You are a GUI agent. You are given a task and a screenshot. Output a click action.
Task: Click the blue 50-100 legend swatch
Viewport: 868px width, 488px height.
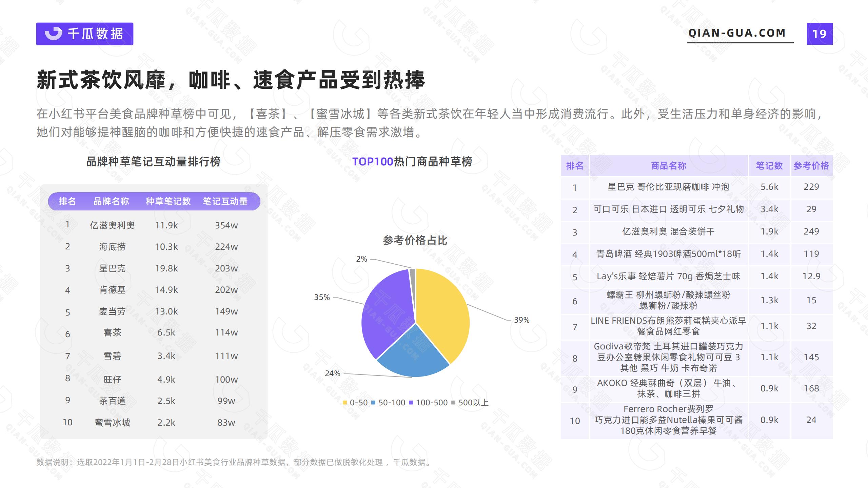click(x=373, y=403)
